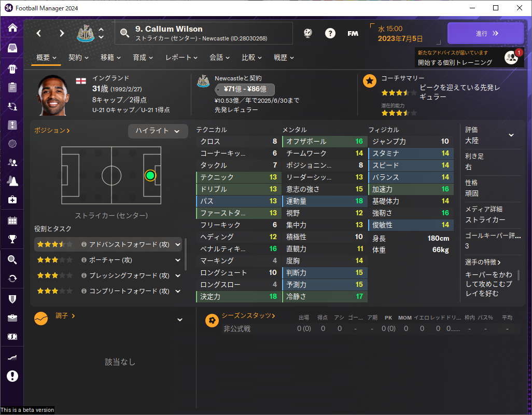Go back with the left arrow

pos(39,33)
